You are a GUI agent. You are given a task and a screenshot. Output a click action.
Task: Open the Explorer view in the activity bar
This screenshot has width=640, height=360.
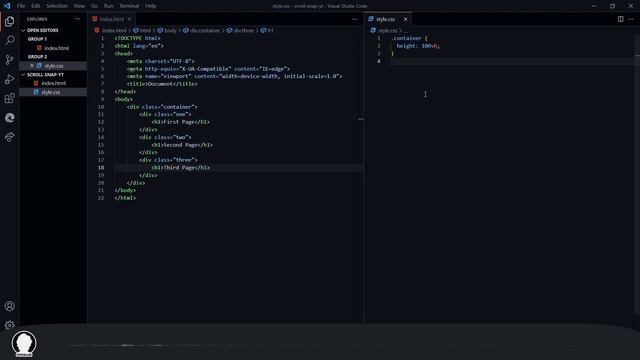point(9,21)
